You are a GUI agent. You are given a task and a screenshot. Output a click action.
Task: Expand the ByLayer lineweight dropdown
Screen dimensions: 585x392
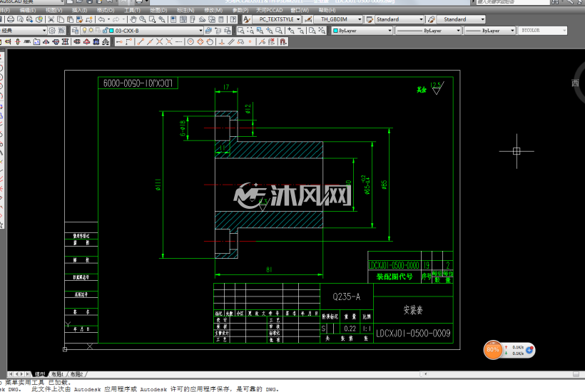[x=512, y=31]
